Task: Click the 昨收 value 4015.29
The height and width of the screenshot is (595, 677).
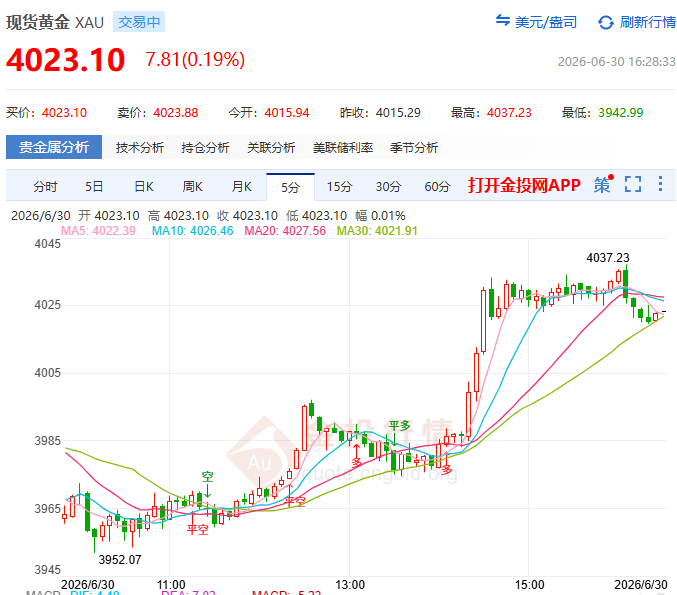Action: 398,113
